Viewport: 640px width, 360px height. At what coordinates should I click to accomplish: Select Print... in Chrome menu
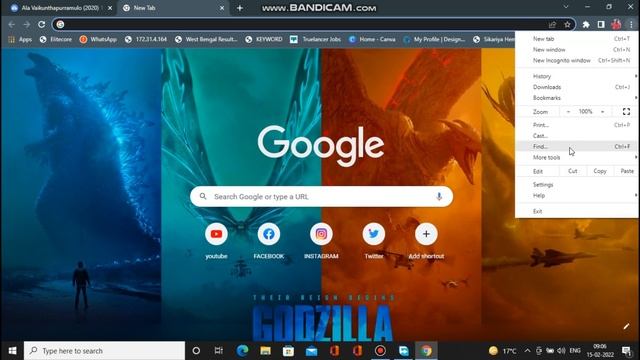576,125
